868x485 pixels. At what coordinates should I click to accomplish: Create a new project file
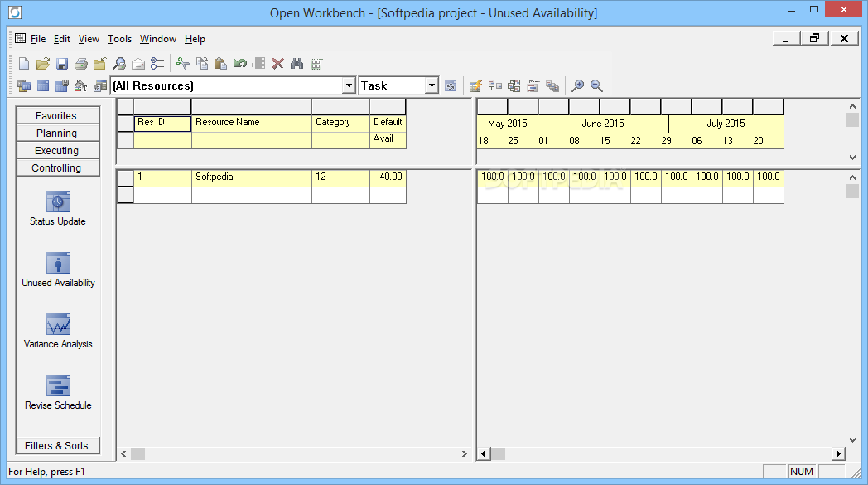click(x=24, y=64)
